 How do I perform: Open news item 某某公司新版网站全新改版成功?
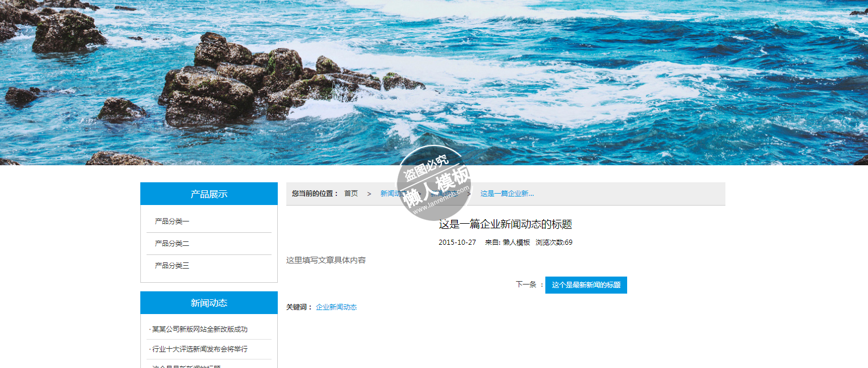tap(199, 329)
